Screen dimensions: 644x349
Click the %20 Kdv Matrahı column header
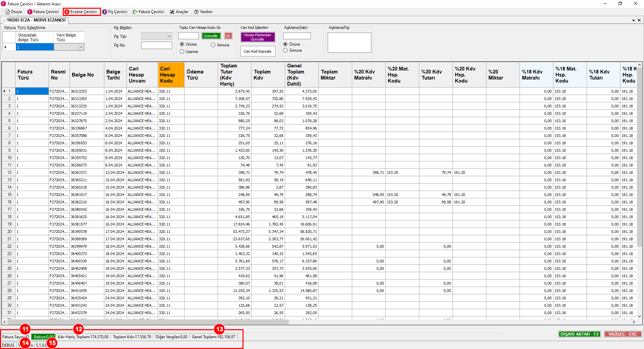point(369,75)
